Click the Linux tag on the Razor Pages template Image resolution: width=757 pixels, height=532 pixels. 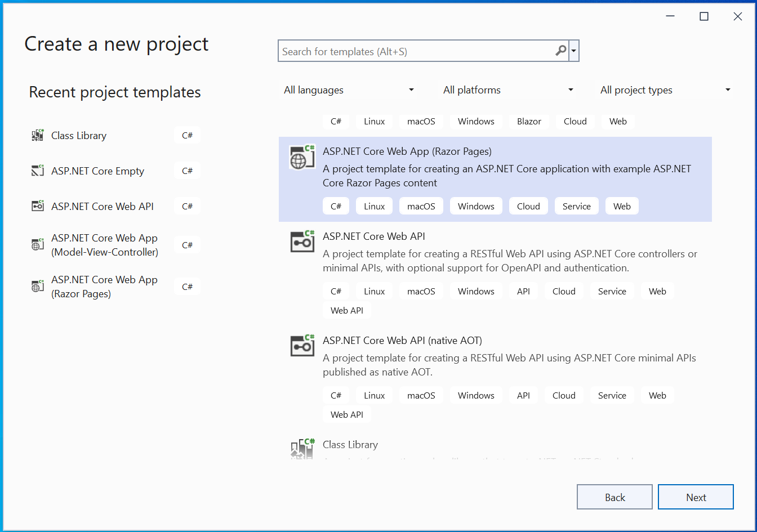[374, 206]
